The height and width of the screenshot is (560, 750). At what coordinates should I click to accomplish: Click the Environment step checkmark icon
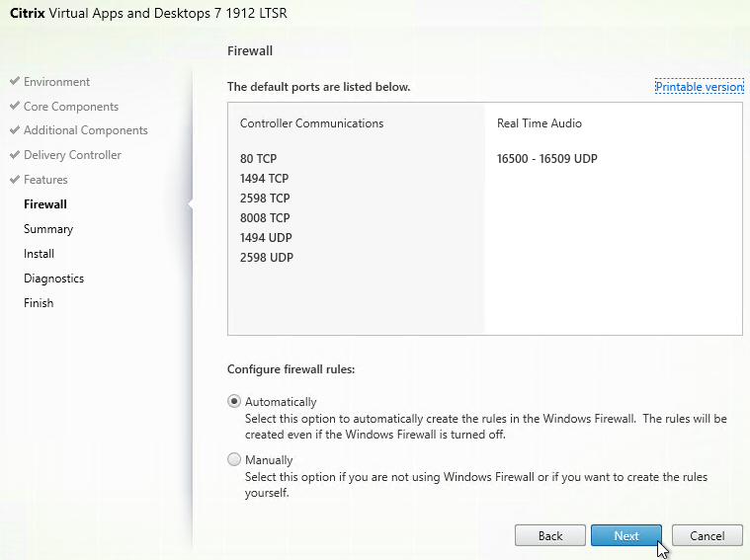[x=14, y=82]
